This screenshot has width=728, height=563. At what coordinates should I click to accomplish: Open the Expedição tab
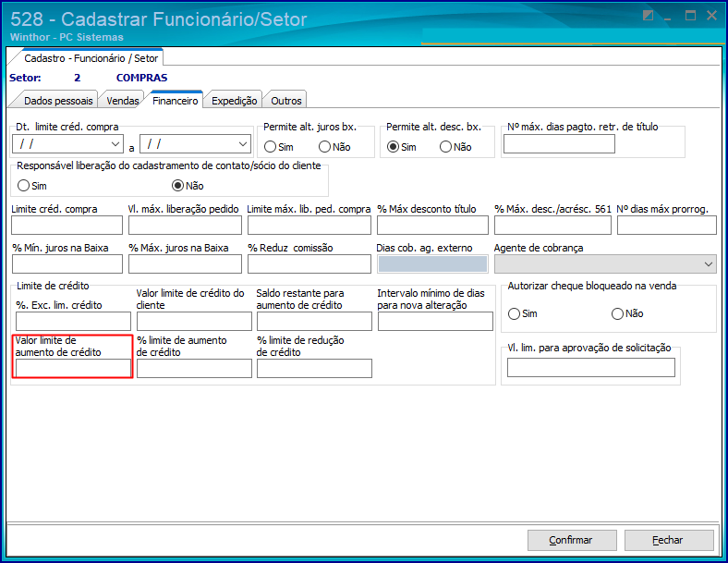point(234,101)
